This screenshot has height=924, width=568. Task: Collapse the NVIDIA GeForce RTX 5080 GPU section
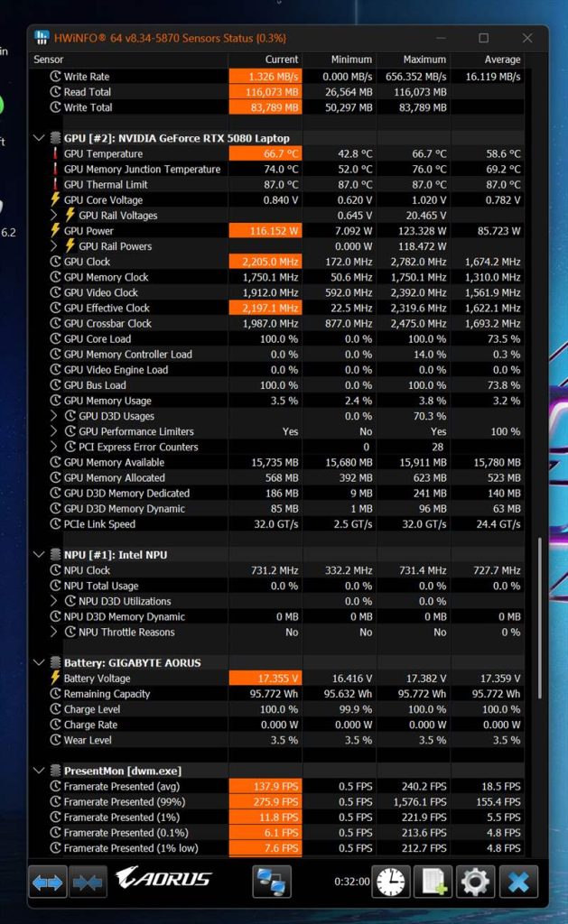(x=39, y=139)
